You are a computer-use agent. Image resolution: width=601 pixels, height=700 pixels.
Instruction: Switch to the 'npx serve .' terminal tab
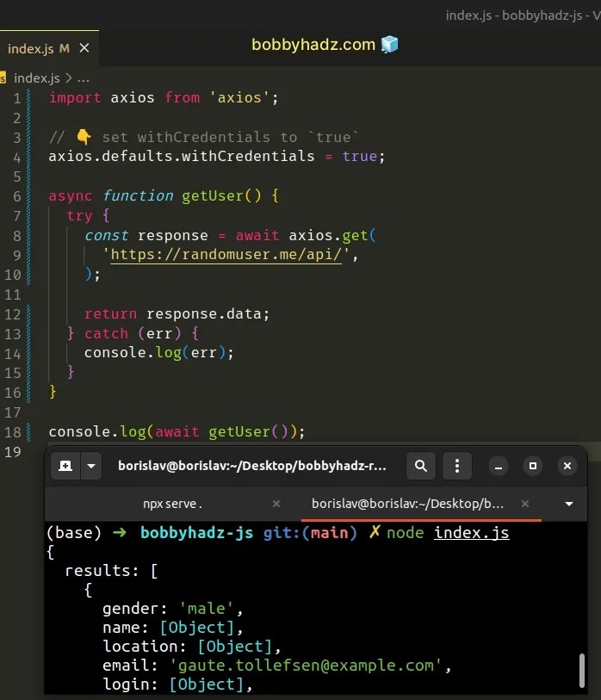click(x=172, y=504)
